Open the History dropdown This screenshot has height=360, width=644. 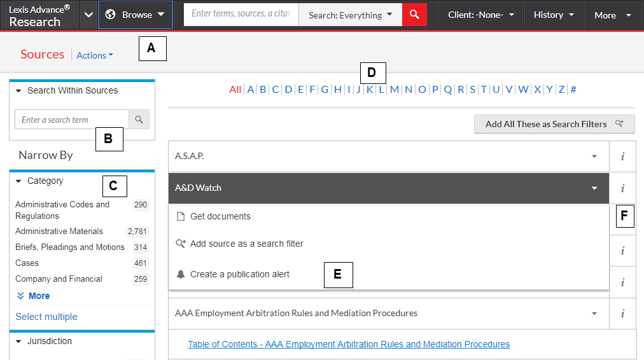[x=554, y=15]
